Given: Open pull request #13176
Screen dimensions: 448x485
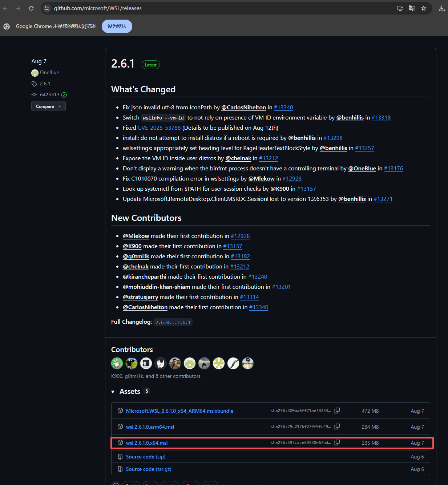Looking at the screenshot, I should (x=393, y=169).
